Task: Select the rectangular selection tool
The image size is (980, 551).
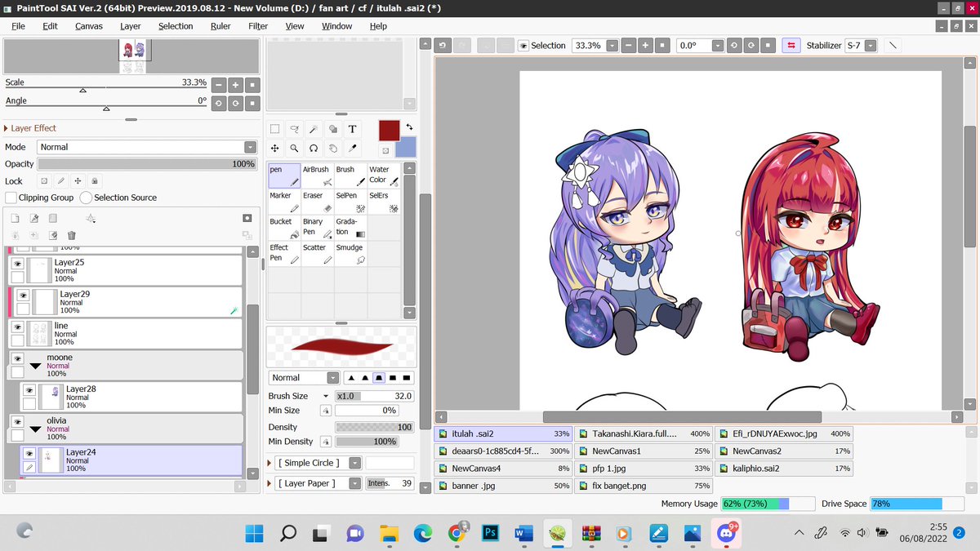Action: point(275,129)
